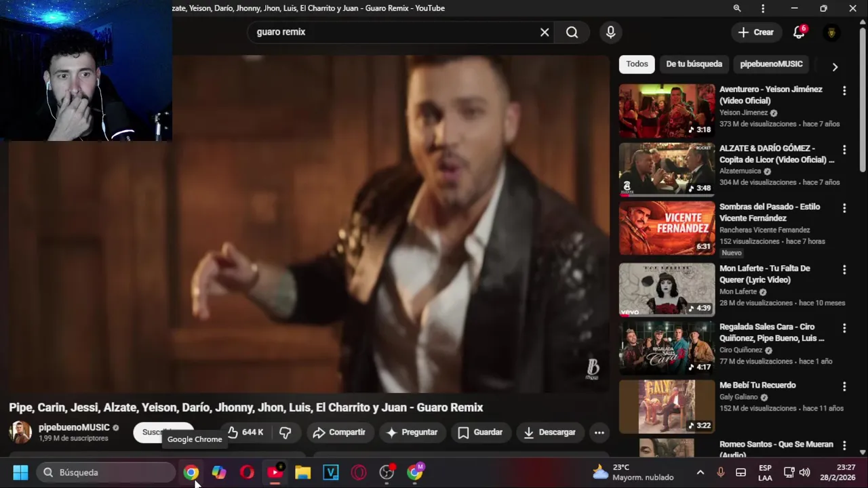868x488 pixels.
Task: Open options for Sombras del Pasado video
Action: [844, 208]
